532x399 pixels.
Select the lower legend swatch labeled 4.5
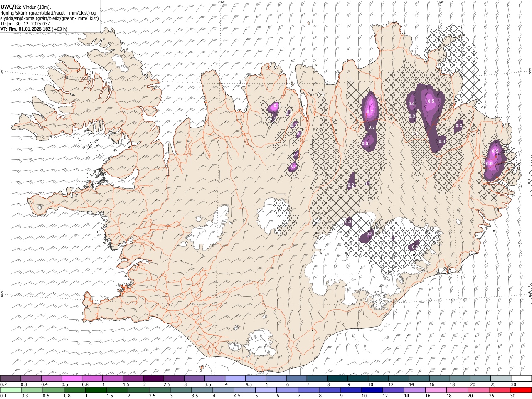244,390
